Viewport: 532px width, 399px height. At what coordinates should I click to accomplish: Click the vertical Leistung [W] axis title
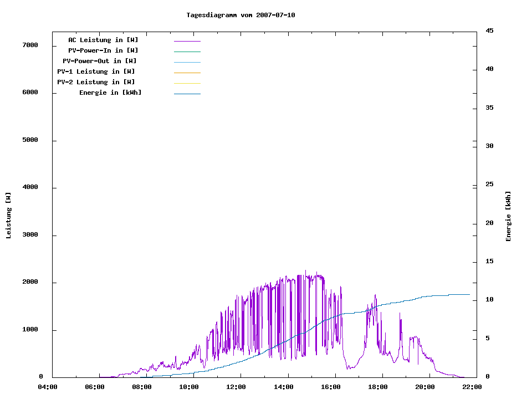pyautogui.click(x=8, y=215)
